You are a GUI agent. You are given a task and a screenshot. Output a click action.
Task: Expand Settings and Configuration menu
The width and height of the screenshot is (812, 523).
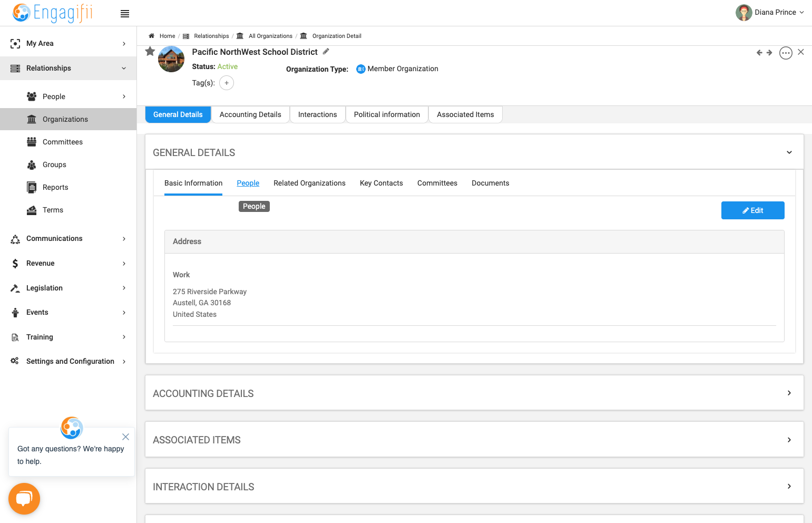coord(69,361)
